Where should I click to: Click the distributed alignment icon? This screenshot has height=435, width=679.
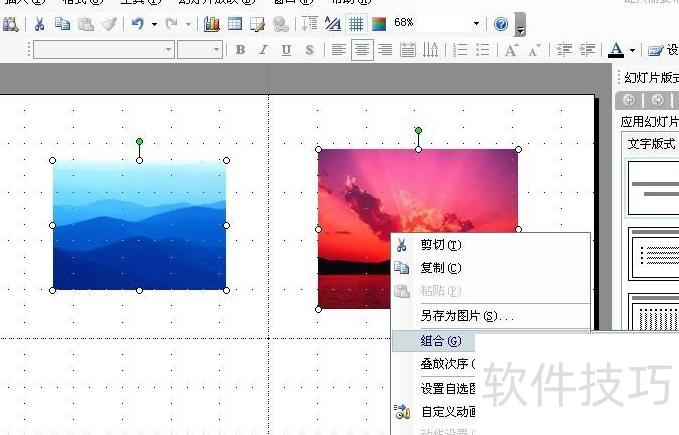point(407,50)
